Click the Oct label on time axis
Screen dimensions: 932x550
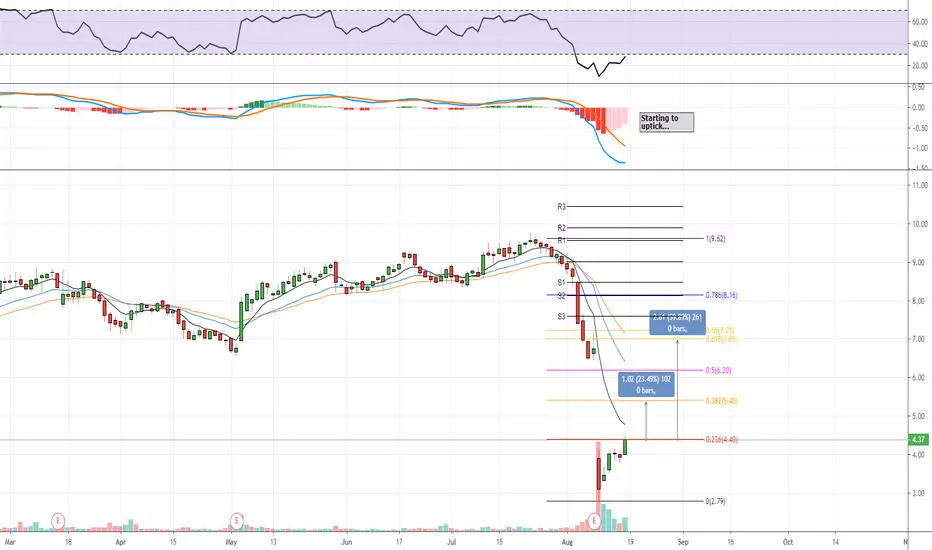[x=788, y=542]
